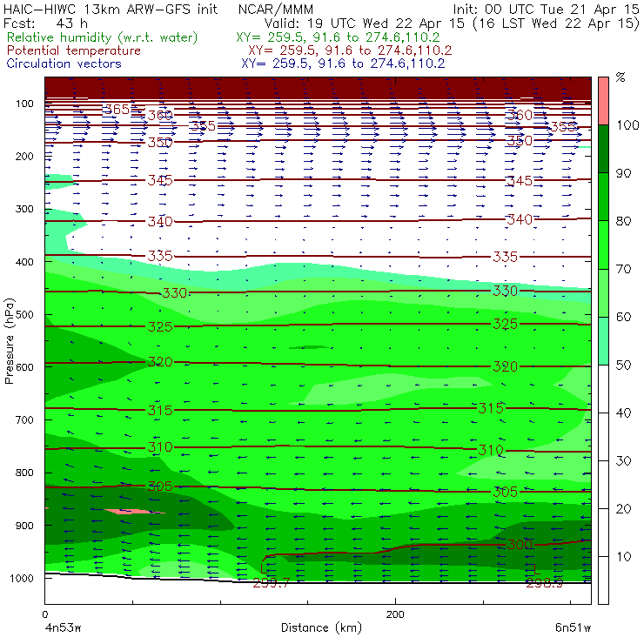Click the red 'L' marker above 299.7
The width and height of the screenshot is (644, 644).
(x=264, y=568)
